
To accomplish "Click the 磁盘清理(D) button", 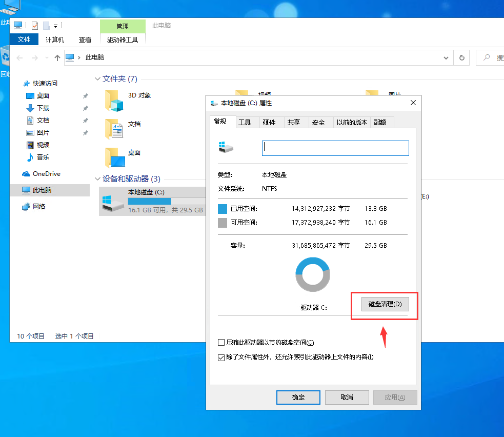I will point(385,304).
